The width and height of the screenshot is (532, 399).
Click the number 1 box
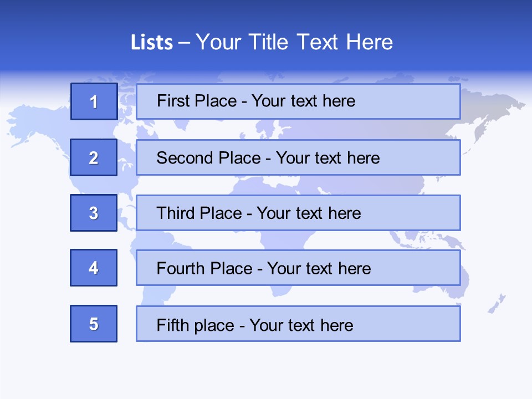[x=94, y=101]
